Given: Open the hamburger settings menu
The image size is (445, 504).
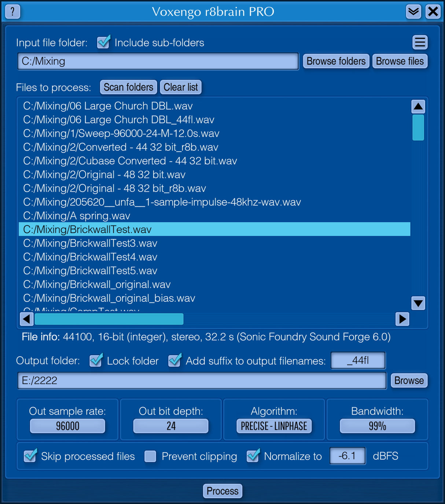Looking at the screenshot, I should coord(420,43).
